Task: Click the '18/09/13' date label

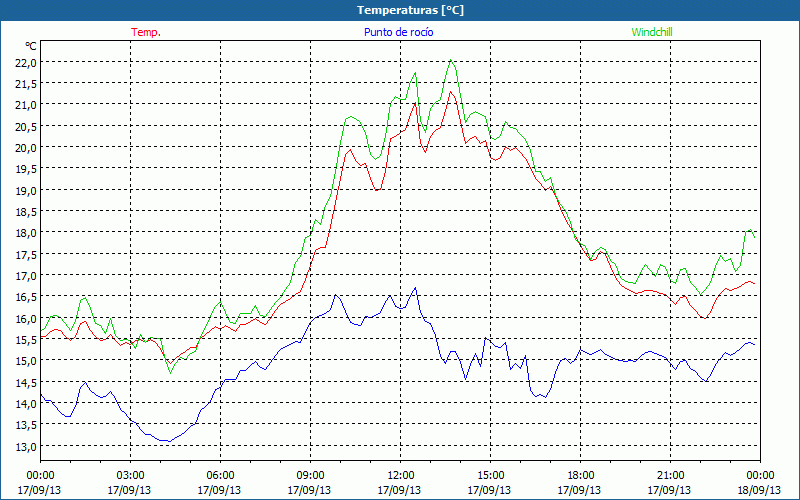Action: pos(759,490)
